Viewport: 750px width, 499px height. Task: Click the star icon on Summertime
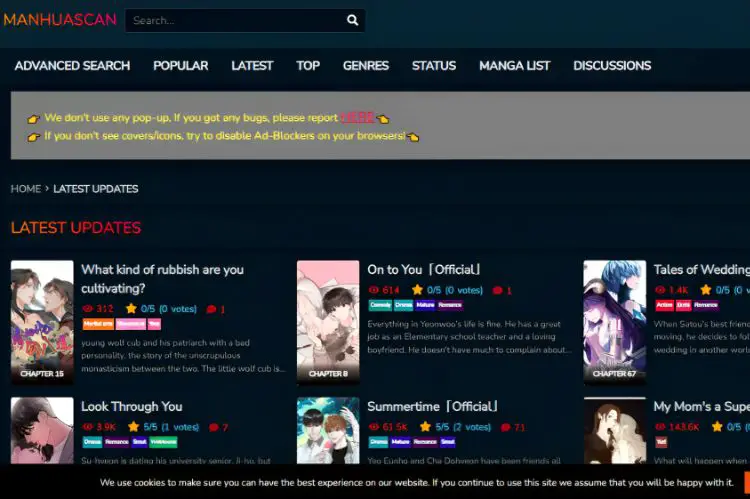[425, 426]
